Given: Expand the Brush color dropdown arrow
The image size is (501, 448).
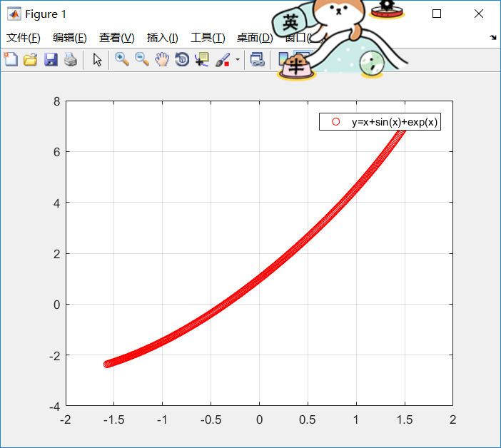Looking at the screenshot, I should [238, 60].
